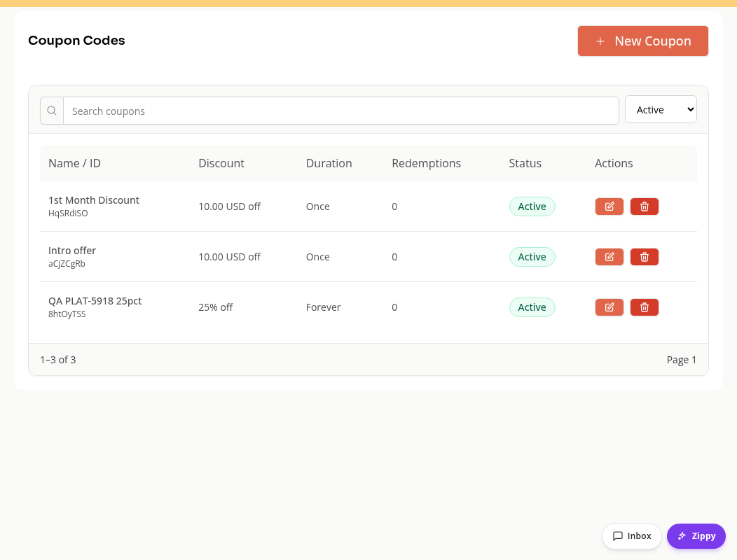Delete the Intro offer coupon
This screenshot has width=737, height=560.
(645, 257)
